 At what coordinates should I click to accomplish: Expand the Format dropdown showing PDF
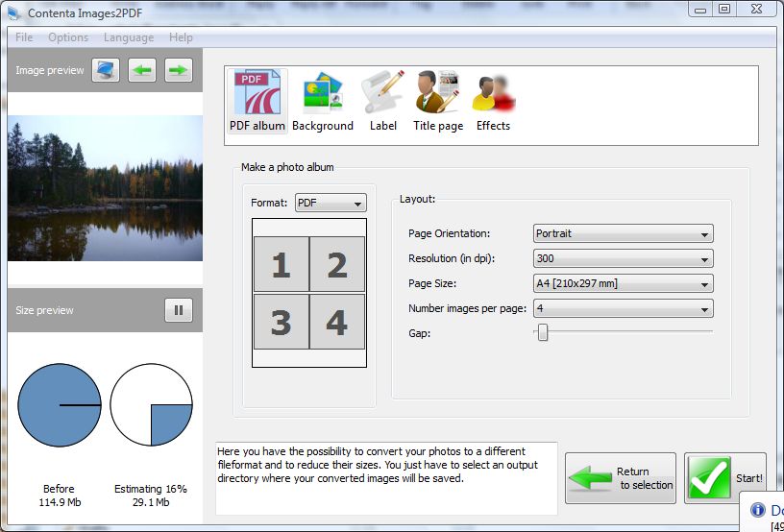pos(331,203)
